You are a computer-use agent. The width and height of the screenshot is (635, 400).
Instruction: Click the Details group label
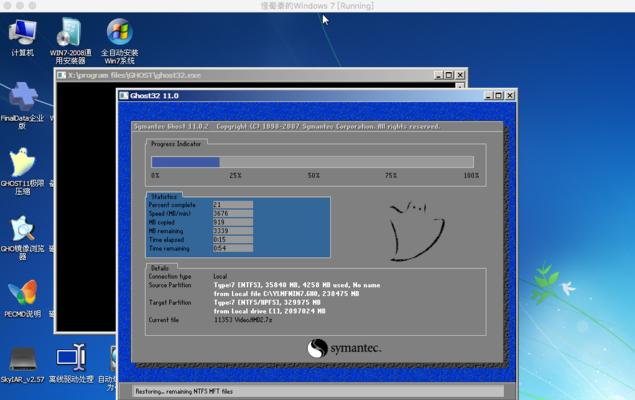point(160,268)
